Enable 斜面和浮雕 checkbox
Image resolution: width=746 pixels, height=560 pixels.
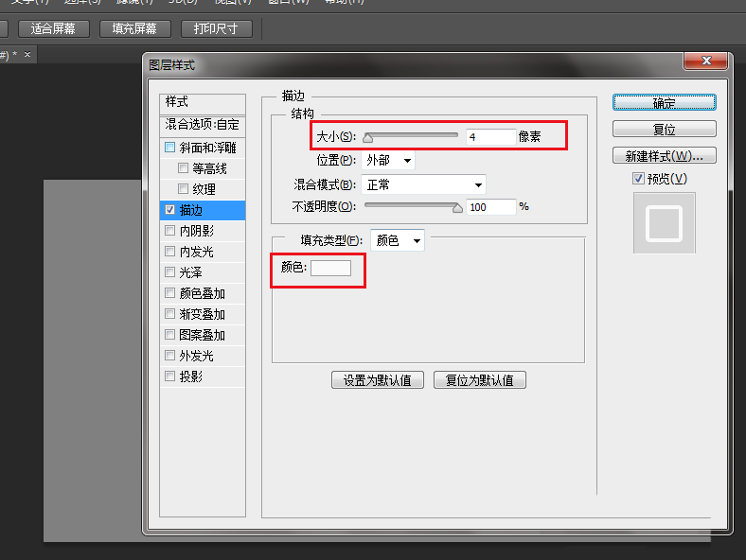click(169, 147)
